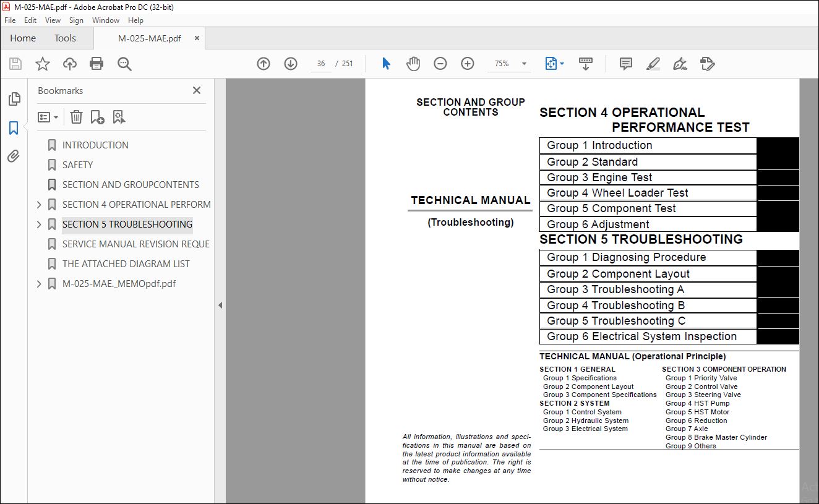This screenshot has height=504, width=819.
Task: Select the M-025-MAE.pdf document tab
Action: point(150,38)
